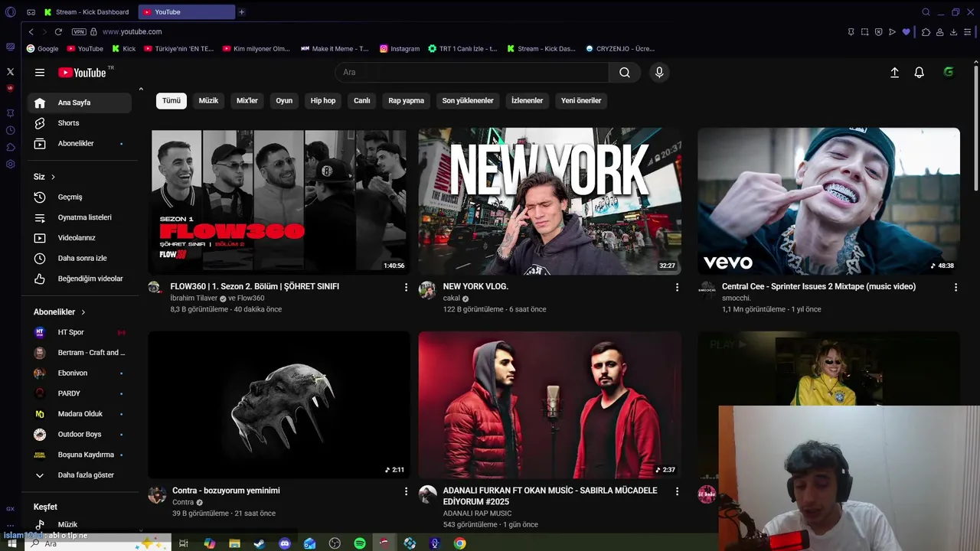
Task: Go to Geçmiş (history) in sidebar
Action: click(x=80, y=197)
